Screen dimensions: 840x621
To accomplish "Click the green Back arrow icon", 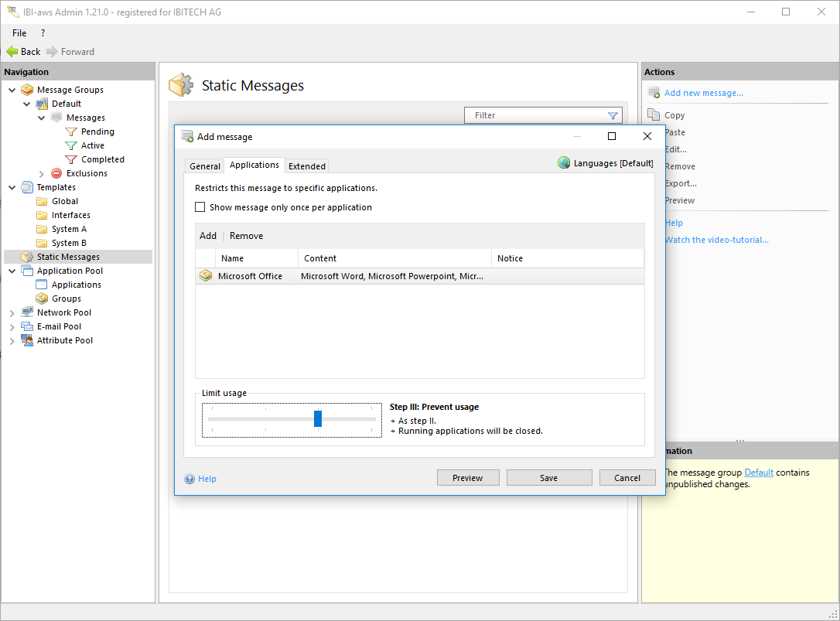I will click(12, 52).
